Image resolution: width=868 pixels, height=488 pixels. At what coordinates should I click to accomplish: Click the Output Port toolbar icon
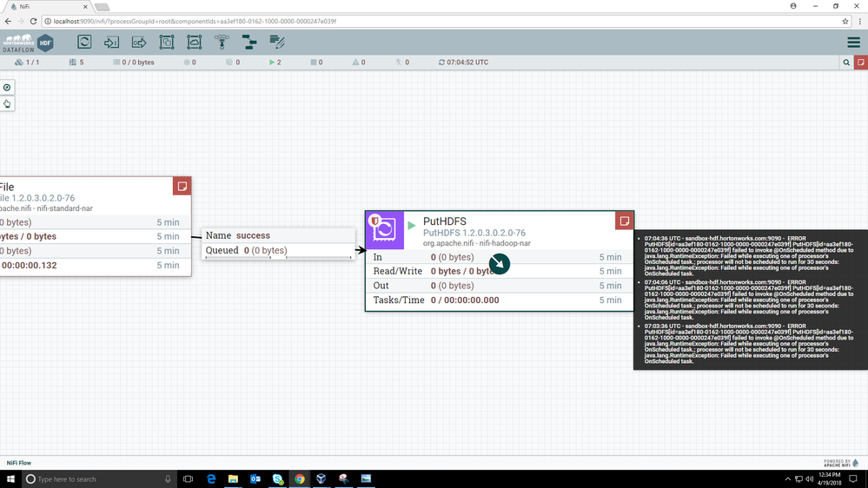tap(139, 42)
